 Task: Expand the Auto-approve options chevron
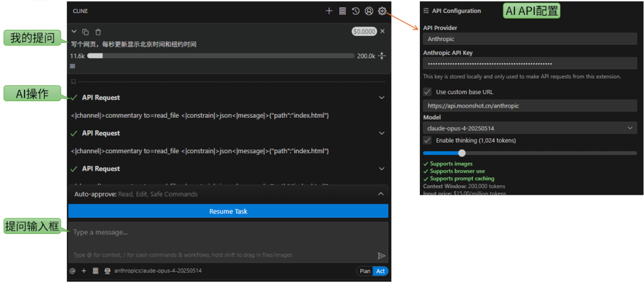pyautogui.click(x=380, y=194)
